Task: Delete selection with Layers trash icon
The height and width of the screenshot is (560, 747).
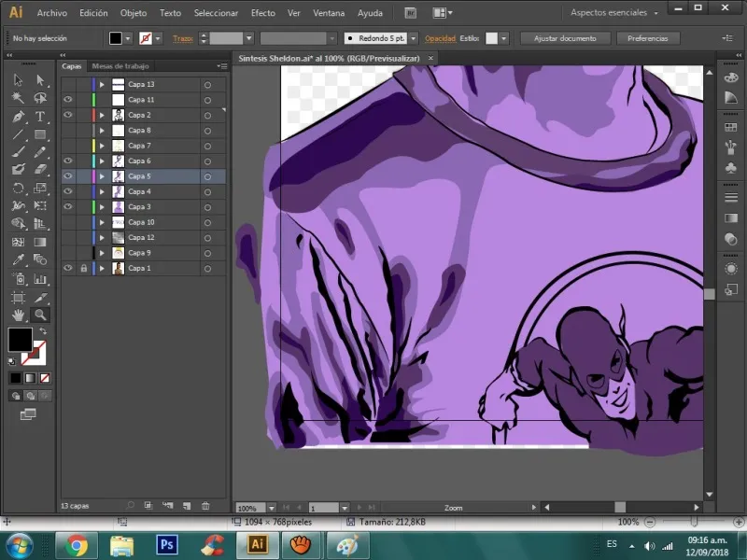Action: (x=205, y=506)
